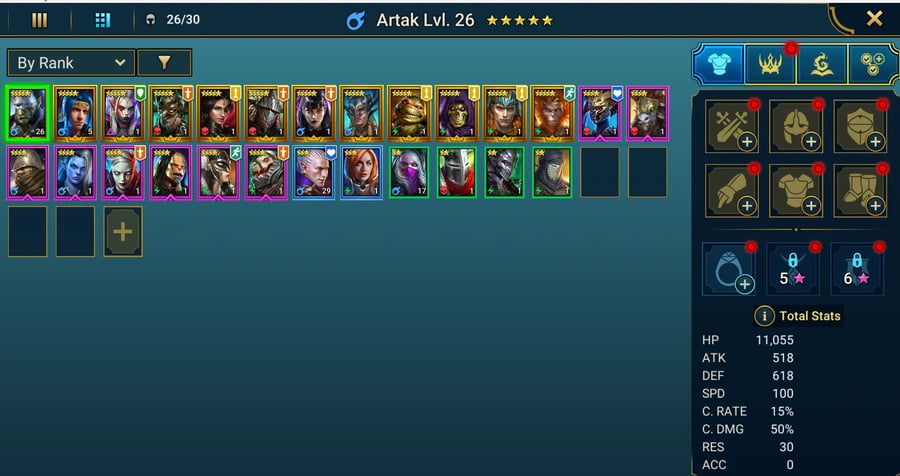Expand the By Rank sort dropdown
This screenshot has height=476, width=900.
coord(71,63)
